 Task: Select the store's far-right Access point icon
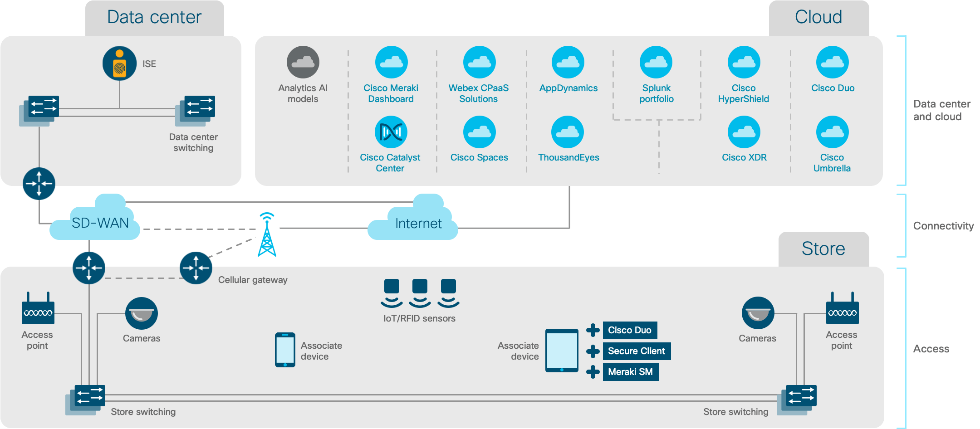tap(843, 308)
